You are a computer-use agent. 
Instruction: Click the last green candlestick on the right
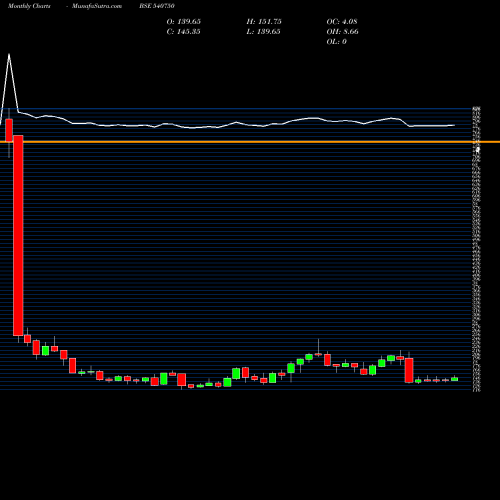coord(455,379)
